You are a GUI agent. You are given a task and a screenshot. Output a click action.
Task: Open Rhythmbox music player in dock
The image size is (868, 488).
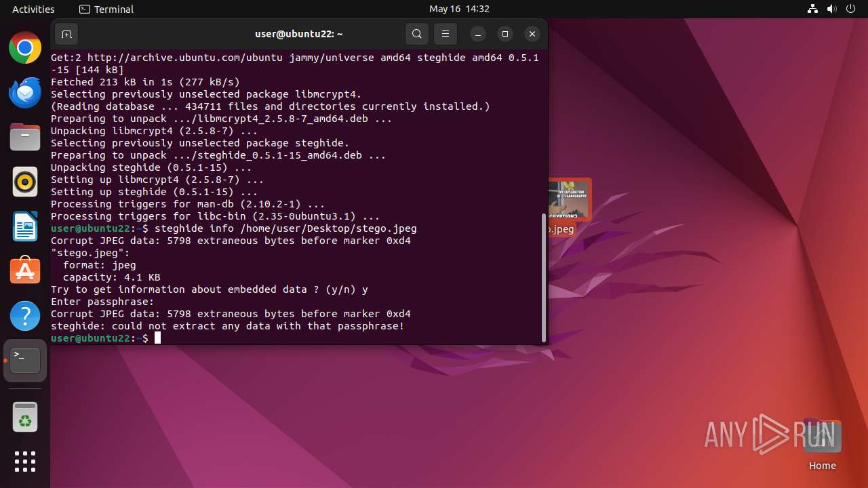click(x=25, y=182)
